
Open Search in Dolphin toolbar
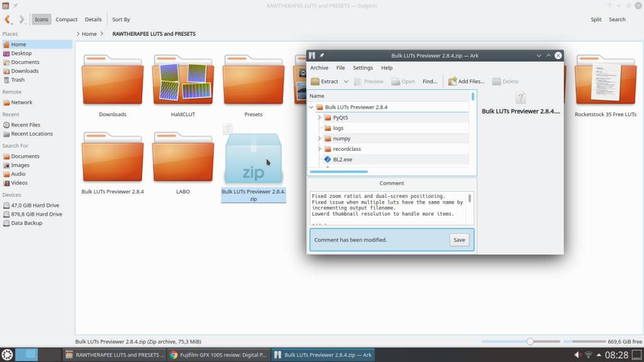(617, 19)
